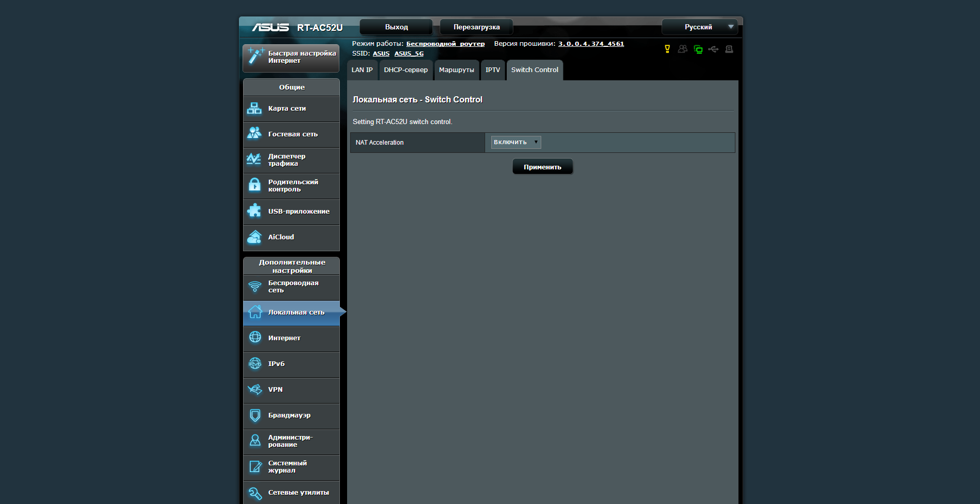Switch to the Маршруты tab
Image resolution: width=980 pixels, height=504 pixels.
[x=456, y=70]
